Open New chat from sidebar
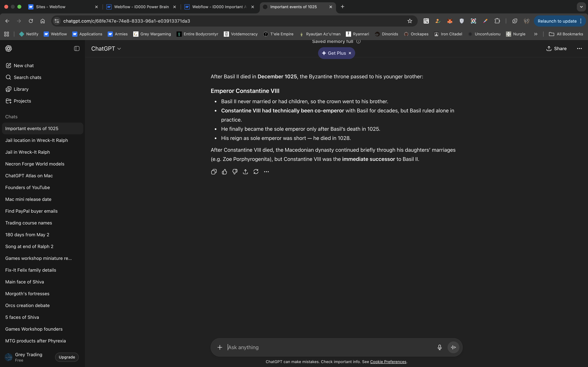The width and height of the screenshot is (588, 367). pyautogui.click(x=24, y=66)
